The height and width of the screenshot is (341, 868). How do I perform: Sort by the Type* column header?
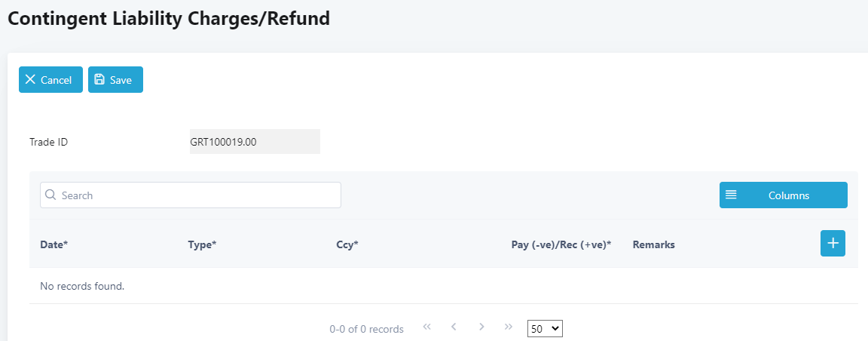pyautogui.click(x=202, y=244)
